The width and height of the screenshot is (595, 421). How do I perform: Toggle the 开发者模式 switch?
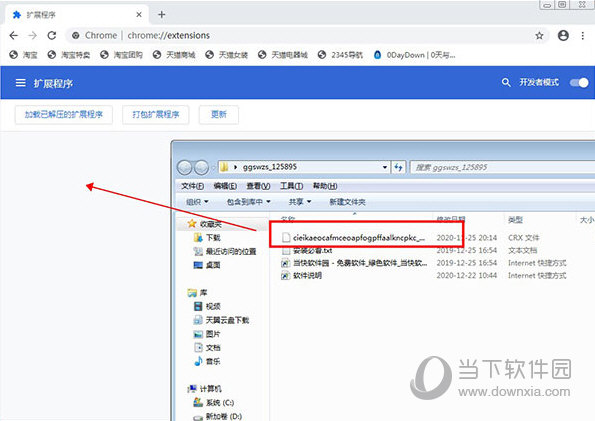click(x=579, y=83)
